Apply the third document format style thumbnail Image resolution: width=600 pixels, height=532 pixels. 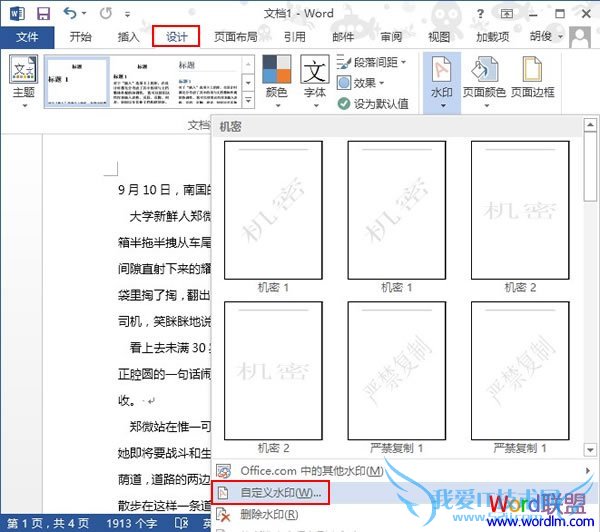[208, 82]
